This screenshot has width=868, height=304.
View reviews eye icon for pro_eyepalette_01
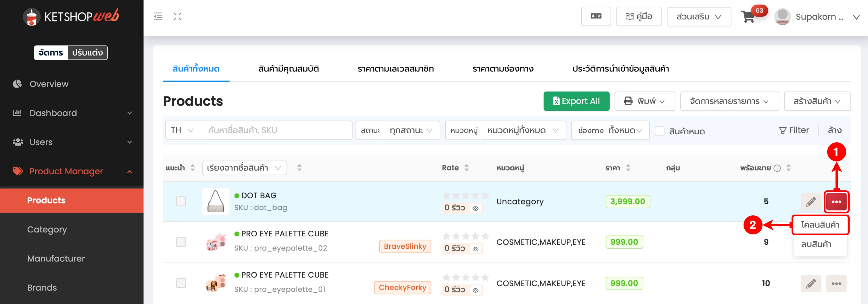[x=475, y=290]
